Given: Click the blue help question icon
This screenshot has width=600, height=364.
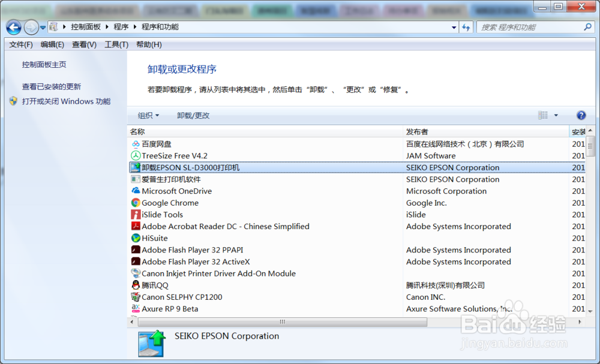Looking at the screenshot, I should point(581,115).
